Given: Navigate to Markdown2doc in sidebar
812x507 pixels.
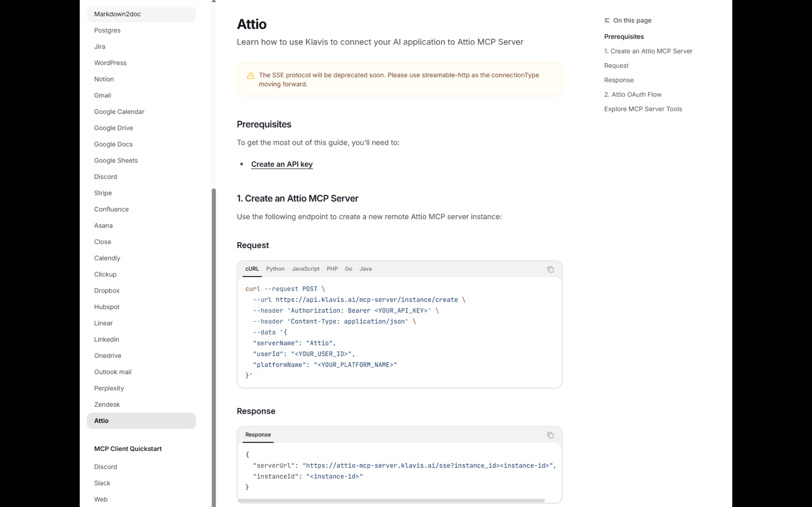Looking at the screenshot, I should click(117, 14).
